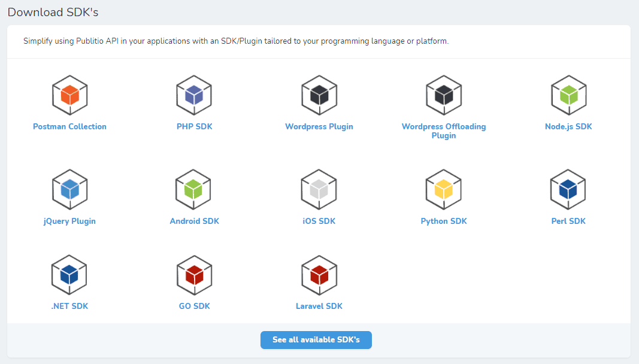The image size is (639, 364).
Task: Click the purple PHP SDK cube icon
Action: pos(195,95)
